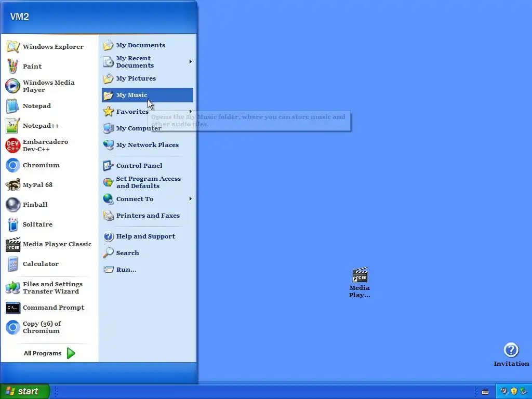Viewport: 532px width, 399px height.
Task: Expand the Favorites submenu arrow
Action: pos(191,111)
